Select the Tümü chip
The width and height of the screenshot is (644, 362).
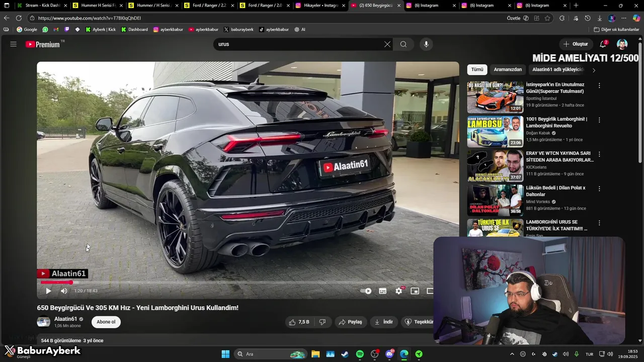tap(477, 69)
